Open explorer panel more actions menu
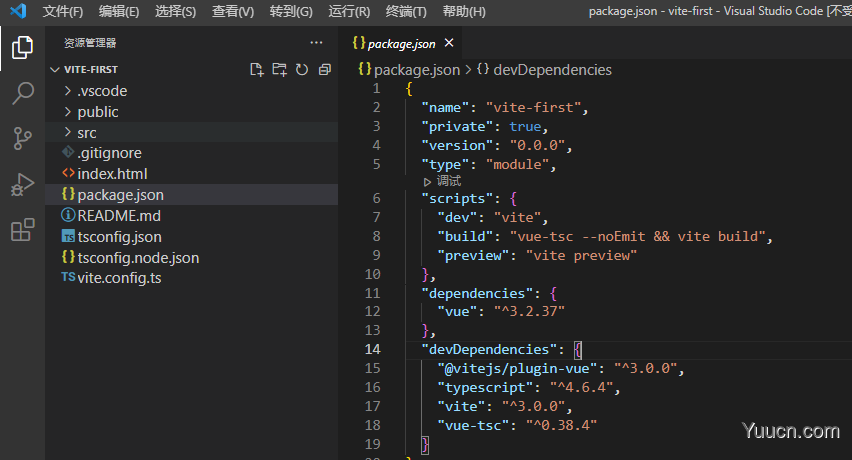 pos(316,42)
